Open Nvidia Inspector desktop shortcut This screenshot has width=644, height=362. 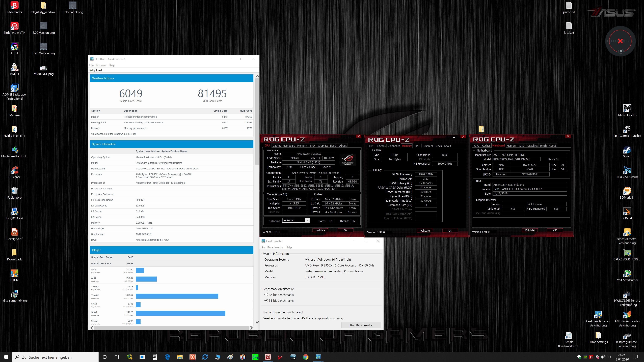(14, 129)
